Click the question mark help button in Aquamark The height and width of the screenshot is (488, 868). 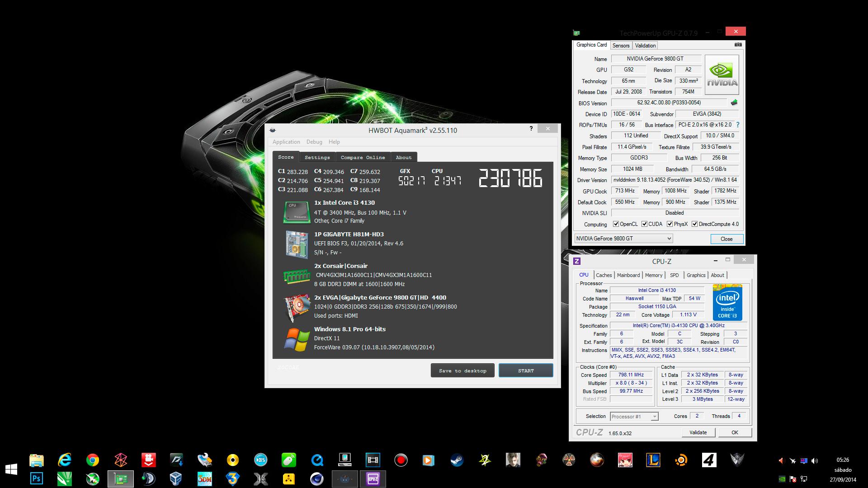click(531, 129)
